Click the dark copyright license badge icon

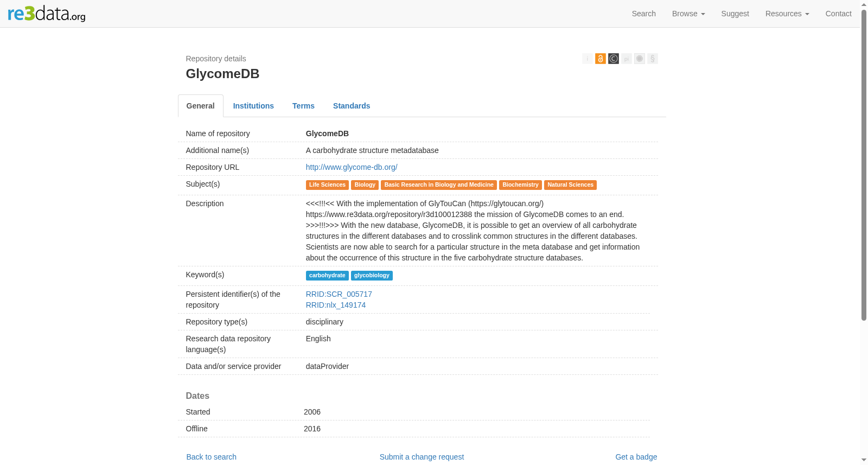614,59
